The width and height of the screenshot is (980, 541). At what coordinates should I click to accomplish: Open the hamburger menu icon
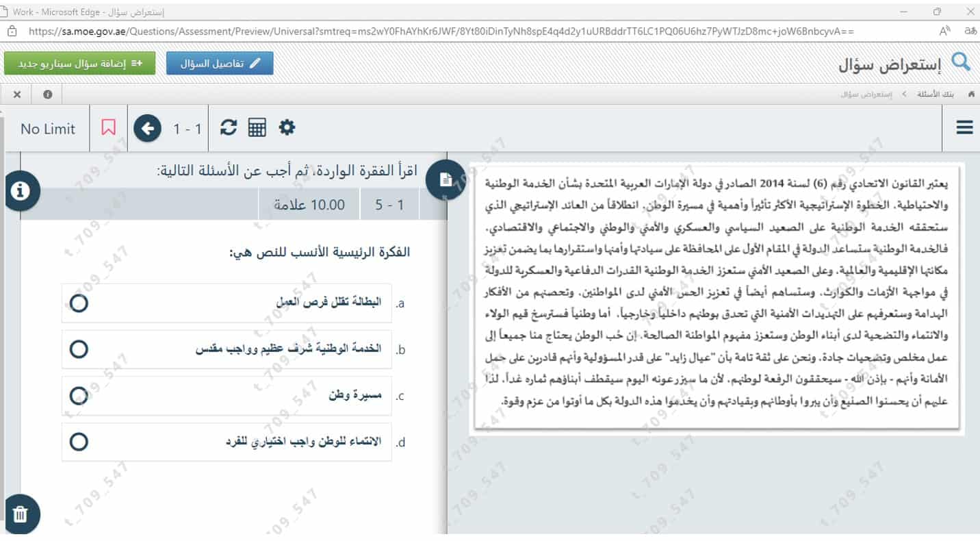pyautogui.click(x=964, y=127)
